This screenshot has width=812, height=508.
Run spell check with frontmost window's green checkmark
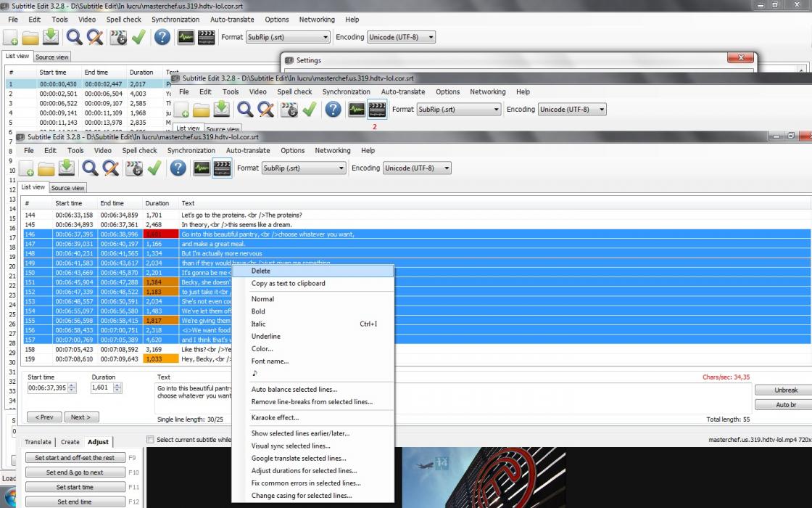pyautogui.click(x=154, y=168)
